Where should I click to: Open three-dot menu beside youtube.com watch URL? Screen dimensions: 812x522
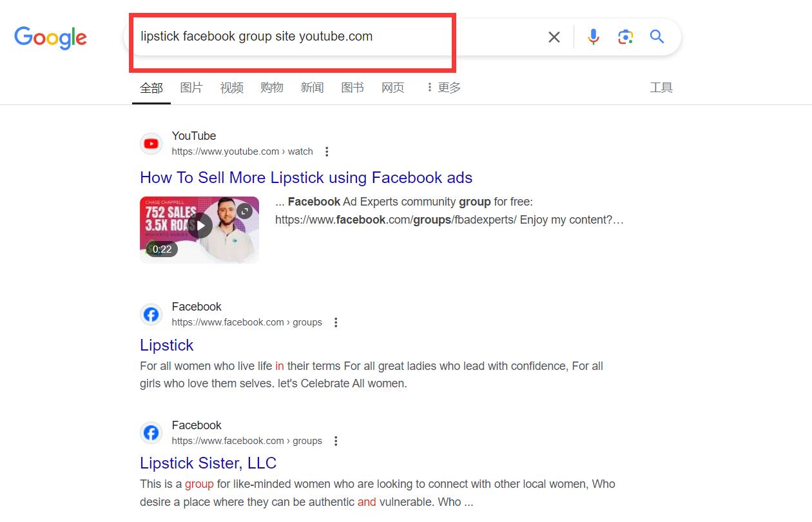click(x=327, y=152)
